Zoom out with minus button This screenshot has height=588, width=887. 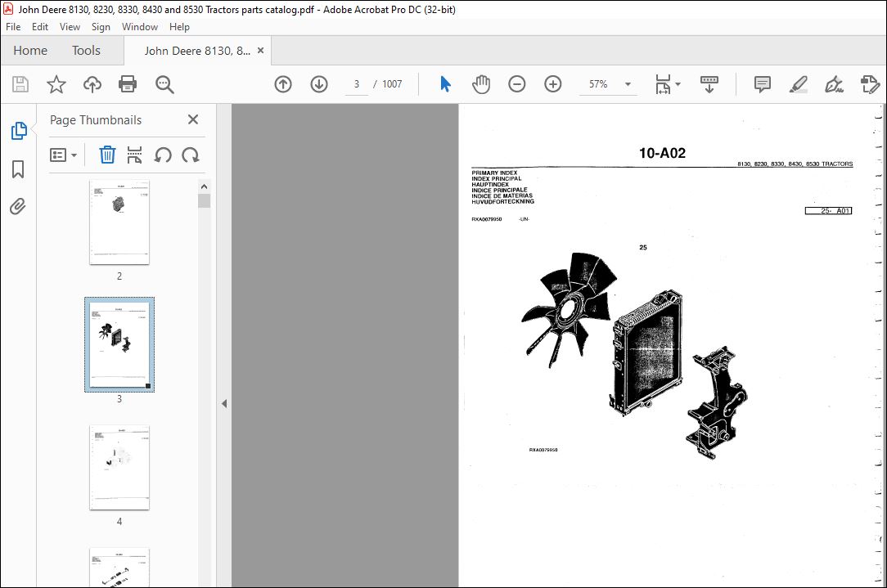tap(516, 84)
